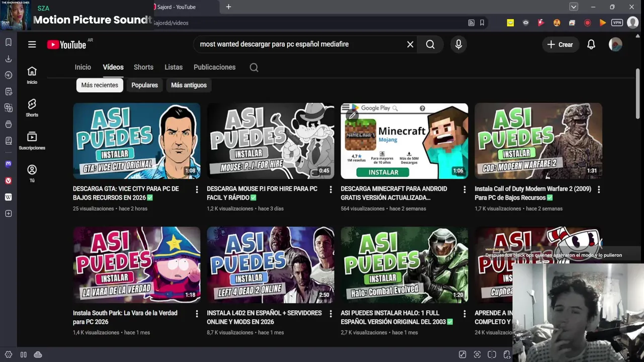
Task: Click the Halo: Combat Evolved video thumbnail
Action: [405, 264]
